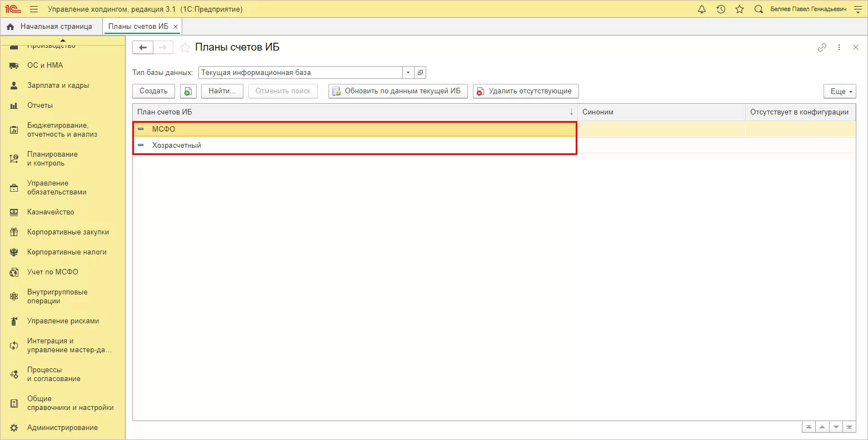Open notifications bell icon
Image resolution: width=868 pixels, height=440 pixels.
702,9
